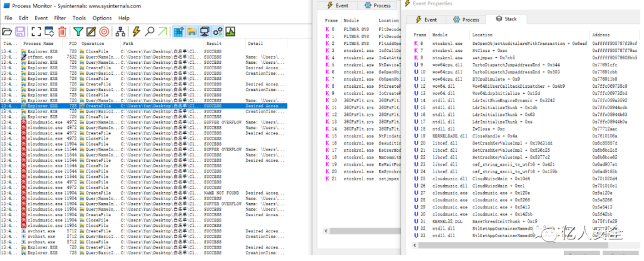Toggle Show File System Activity folder icon
The image size is (644, 261).
tap(191, 31)
